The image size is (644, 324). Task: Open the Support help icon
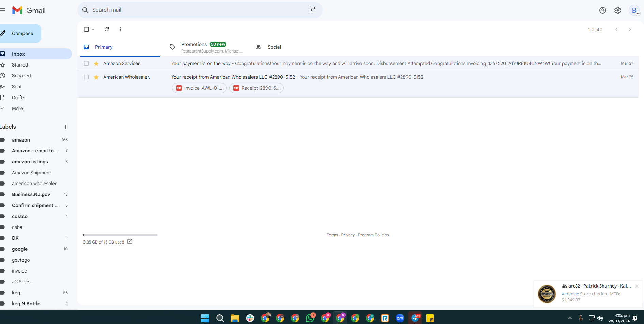click(603, 10)
